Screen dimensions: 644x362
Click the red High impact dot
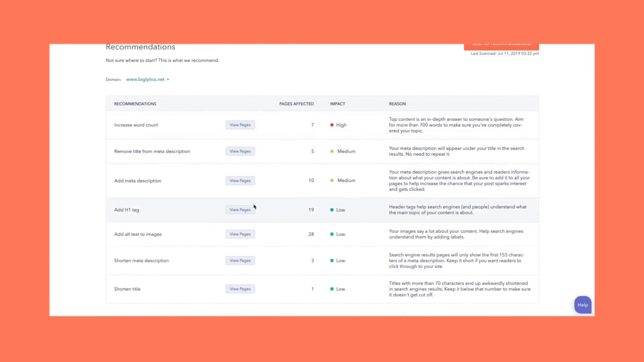[x=332, y=125]
